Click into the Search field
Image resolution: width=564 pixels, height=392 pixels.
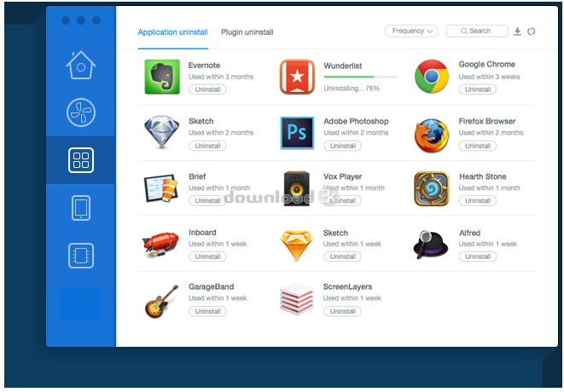(477, 31)
